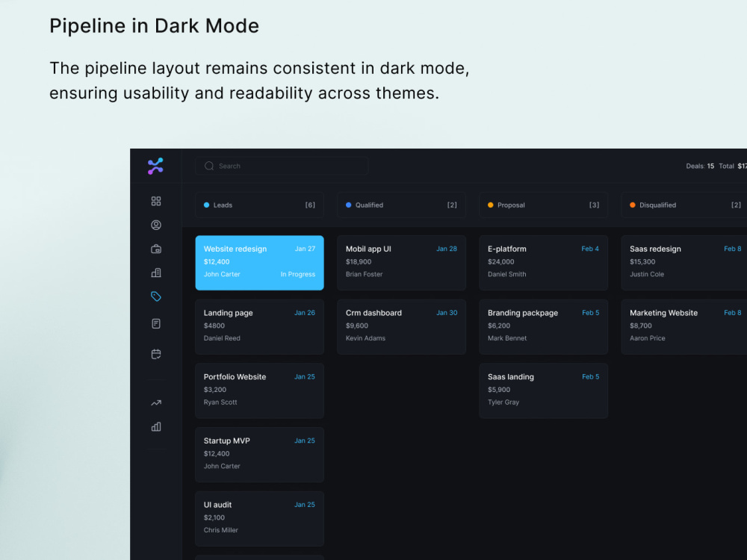
Task: Select the Qualified column header
Action: click(x=402, y=205)
